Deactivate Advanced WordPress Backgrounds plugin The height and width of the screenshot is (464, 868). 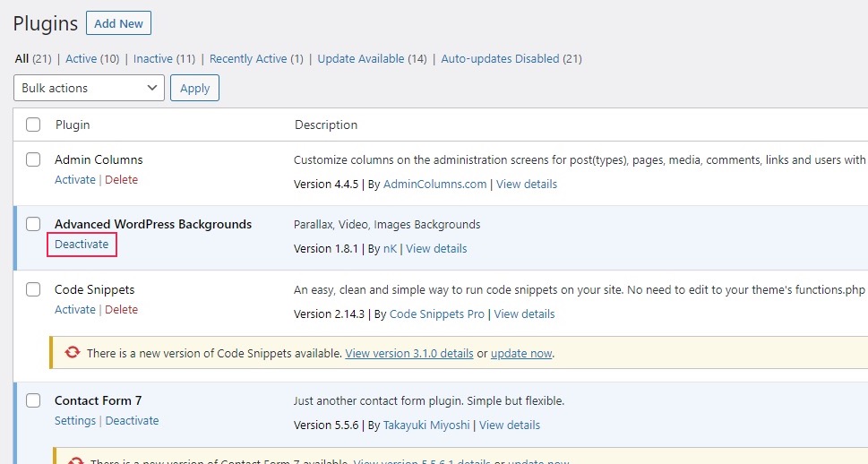click(82, 245)
